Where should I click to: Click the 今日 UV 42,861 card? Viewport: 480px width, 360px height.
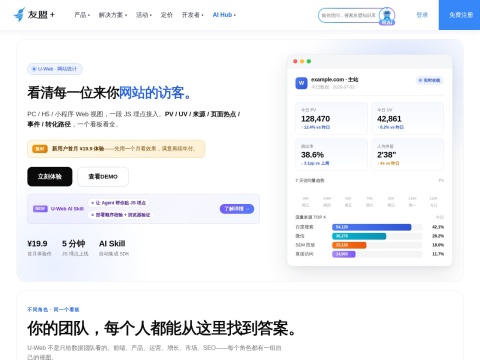[x=407, y=118]
